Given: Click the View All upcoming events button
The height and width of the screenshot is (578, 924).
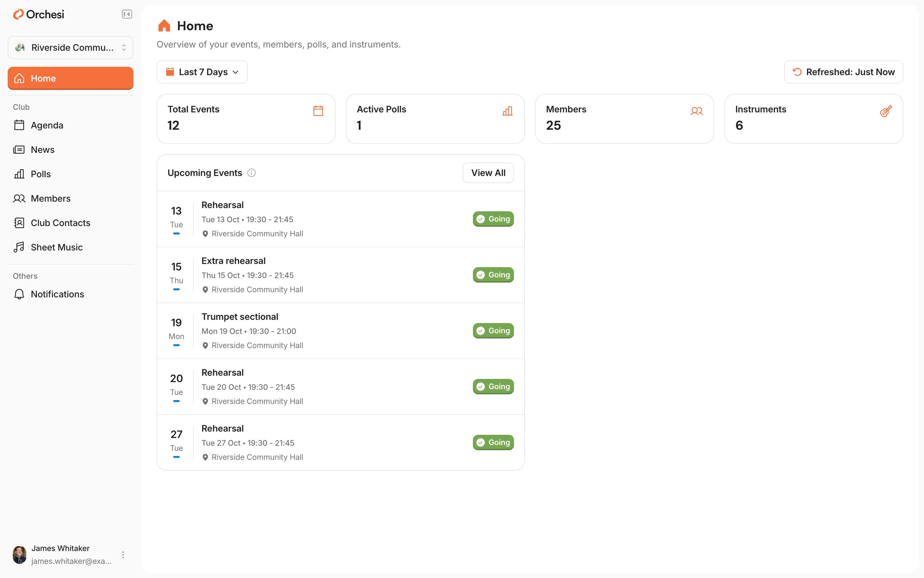Looking at the screenshot, I should click(x=488, y=173).
